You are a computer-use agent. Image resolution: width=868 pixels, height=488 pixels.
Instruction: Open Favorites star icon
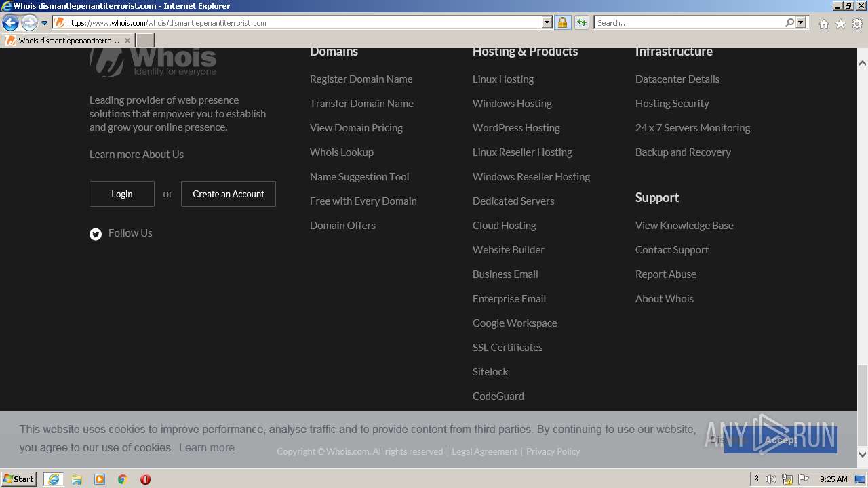tap(840, 24)
